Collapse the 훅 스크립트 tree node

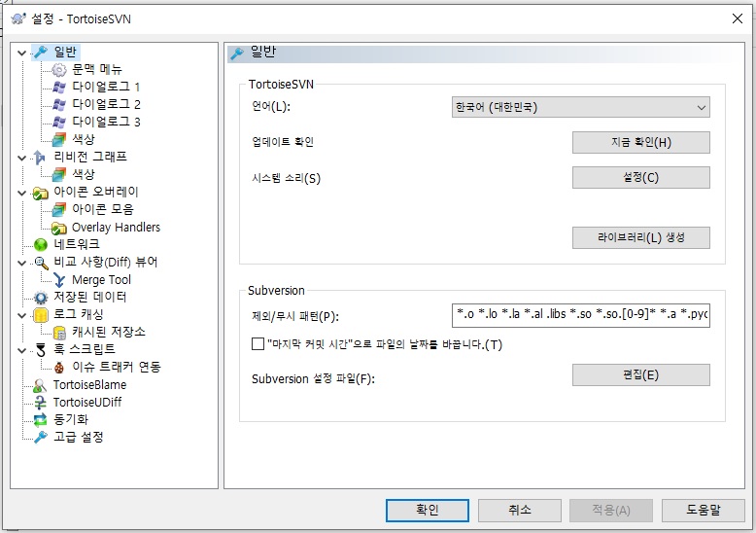(x=21, y=350)
